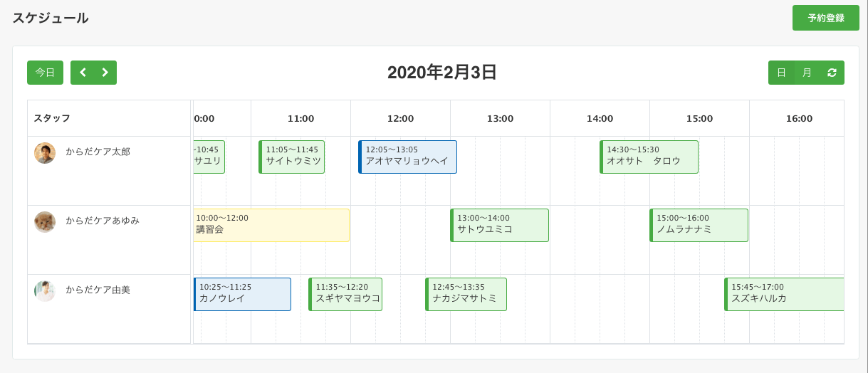This screenshot has height=373, width=868.
Task: Open the スギヤマヨウコ 11:35 booking
Action: (345, 294)
